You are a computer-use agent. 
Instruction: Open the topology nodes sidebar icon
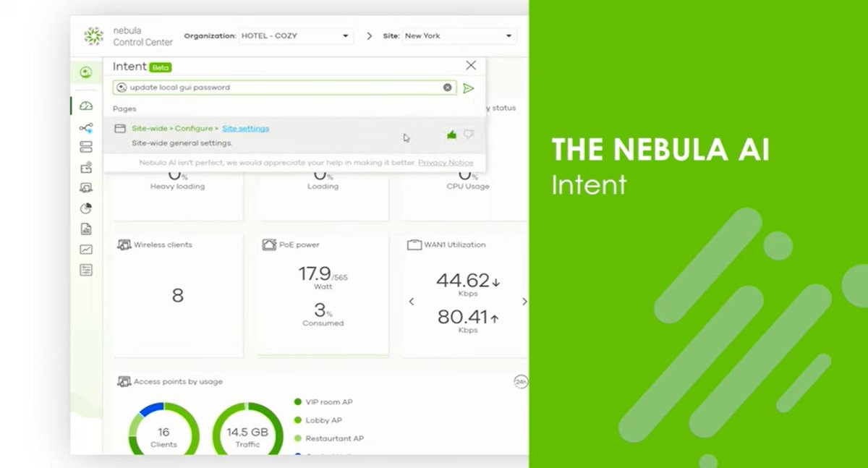[x=86, y=128]
